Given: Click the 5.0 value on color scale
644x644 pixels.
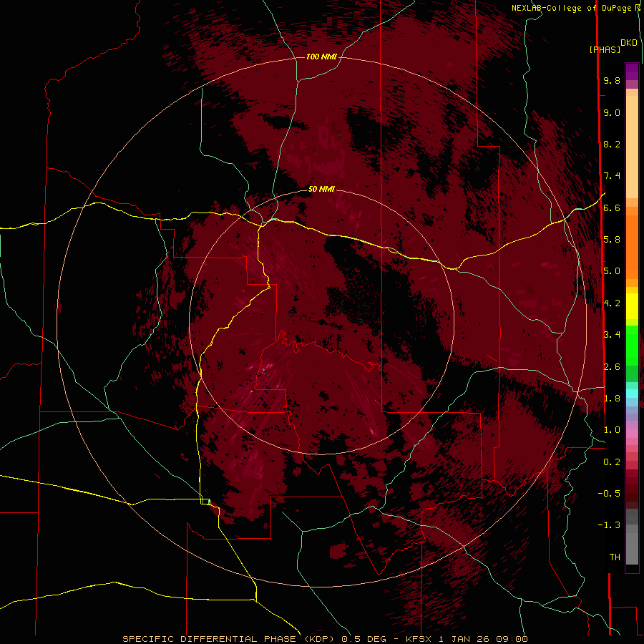Looking at the screenshot, I should tap(612, 271).
